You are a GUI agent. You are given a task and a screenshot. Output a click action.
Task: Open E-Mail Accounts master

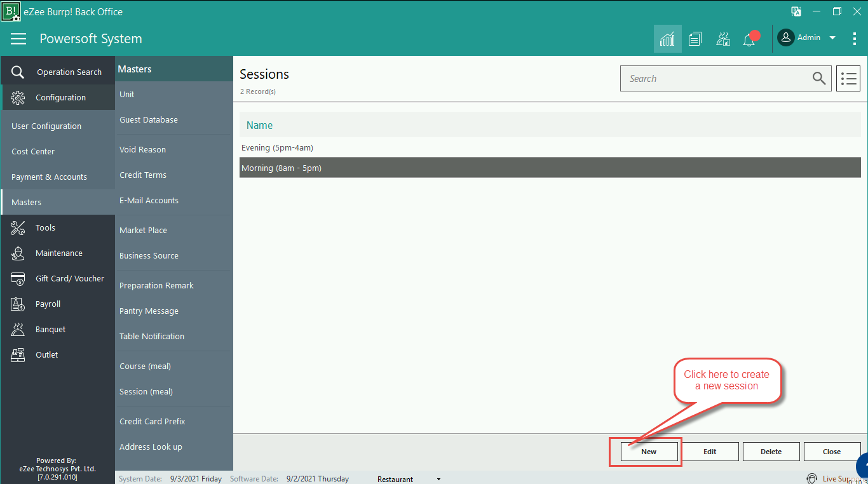click(x=149, y=201)
